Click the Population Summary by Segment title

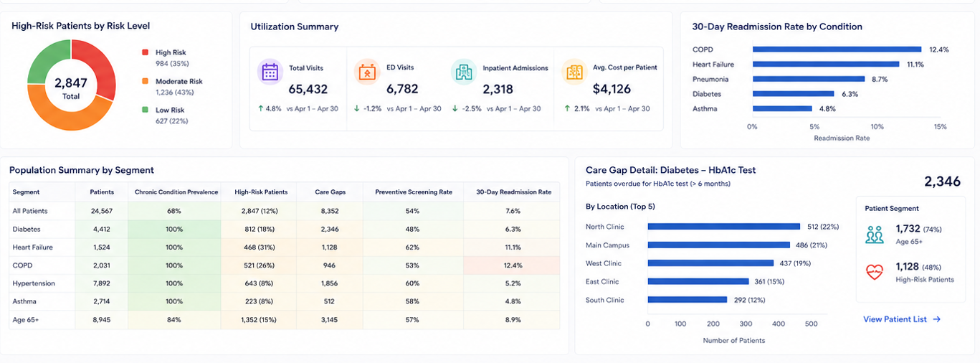[82, 170]
